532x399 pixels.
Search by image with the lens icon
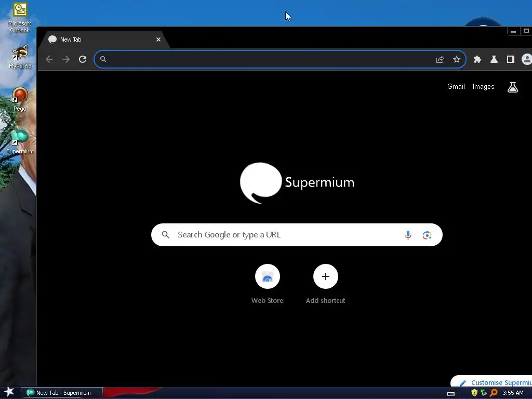click(x=427, y=235)
